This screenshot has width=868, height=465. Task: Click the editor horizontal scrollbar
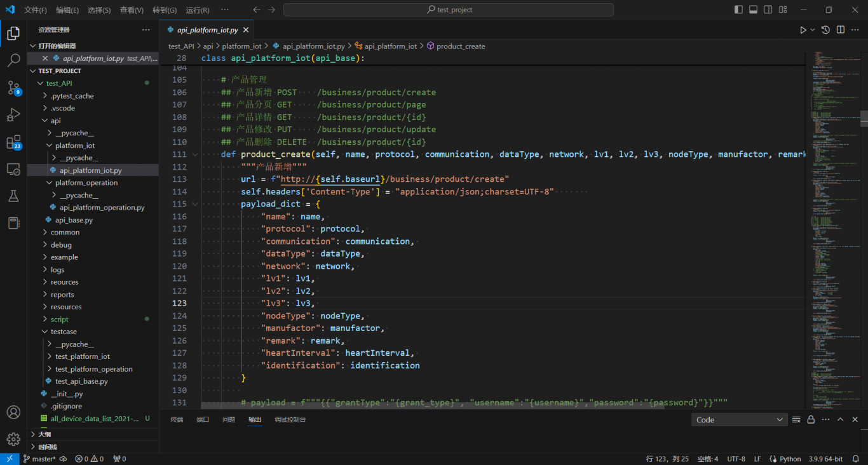[433, 405]
